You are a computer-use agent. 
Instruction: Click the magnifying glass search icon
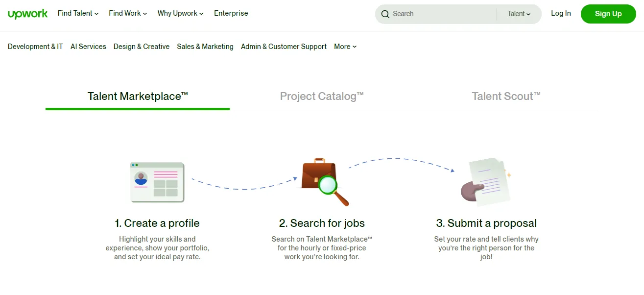pos(385,14)
